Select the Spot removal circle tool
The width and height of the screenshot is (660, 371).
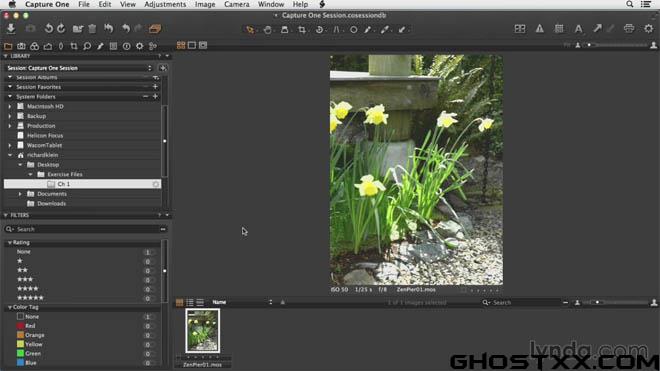pyautogui.click(x=354, y=30)
